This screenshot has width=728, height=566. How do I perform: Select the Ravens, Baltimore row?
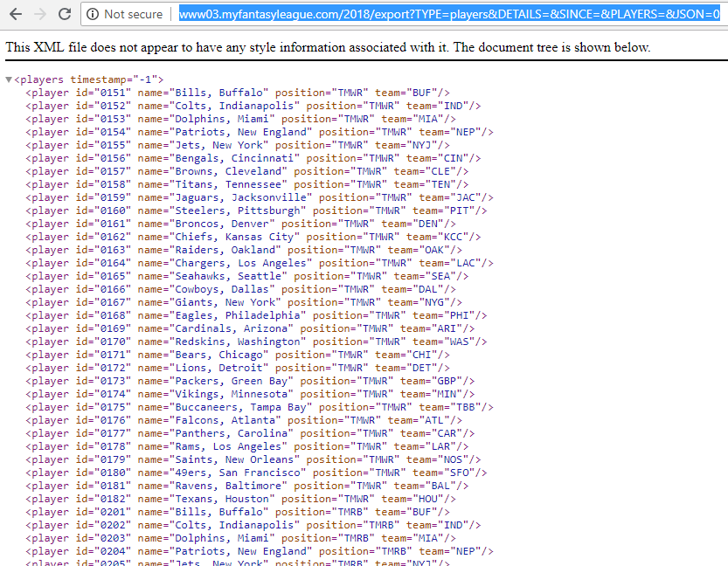(x=247, y=486)
